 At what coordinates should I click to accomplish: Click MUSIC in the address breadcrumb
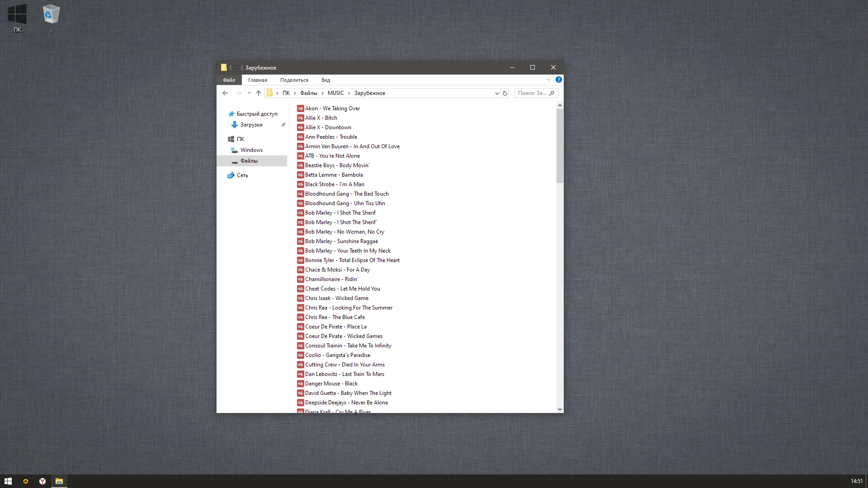point(336,93)
